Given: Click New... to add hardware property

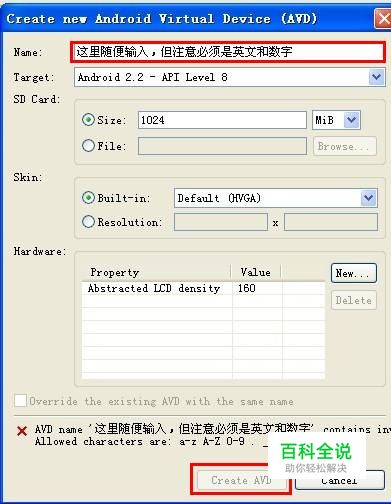Looking at the screenshot, I should tap(354, 273).
